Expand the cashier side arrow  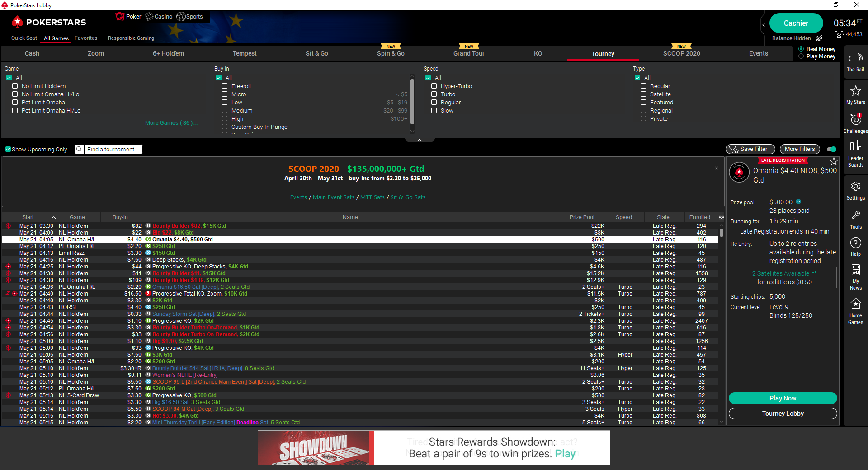[764, 24]
